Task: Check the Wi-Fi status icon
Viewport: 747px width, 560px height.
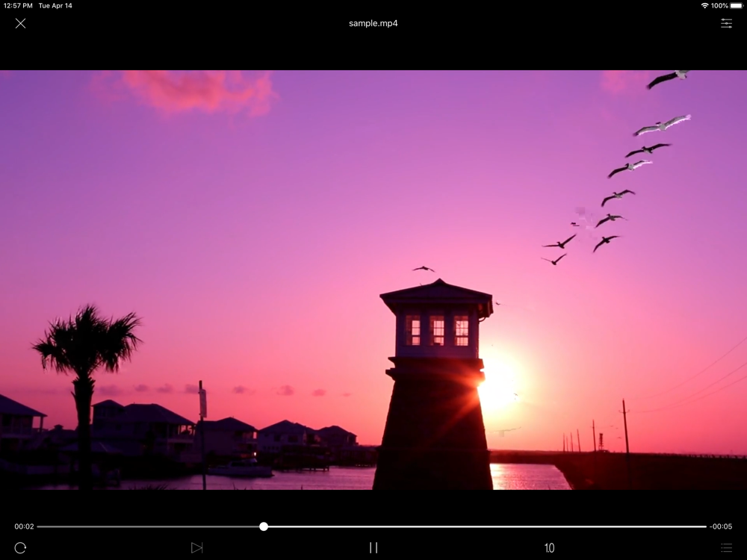Action: coord(704,6)
